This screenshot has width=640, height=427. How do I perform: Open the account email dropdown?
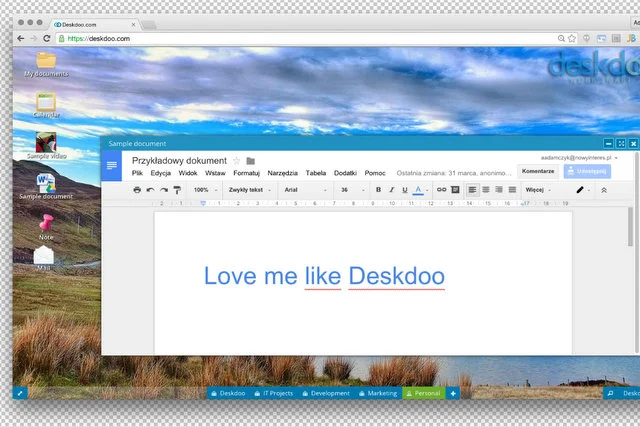[579, 158]
